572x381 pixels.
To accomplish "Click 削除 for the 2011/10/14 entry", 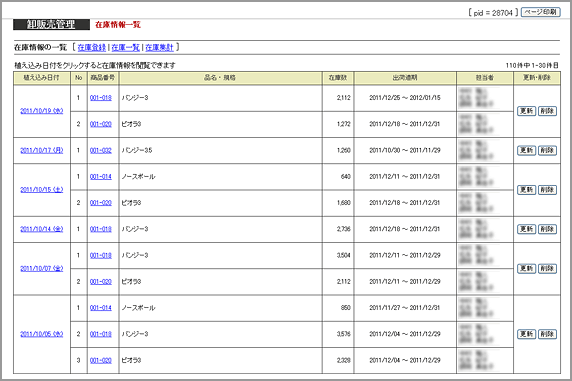I will 547,229.
